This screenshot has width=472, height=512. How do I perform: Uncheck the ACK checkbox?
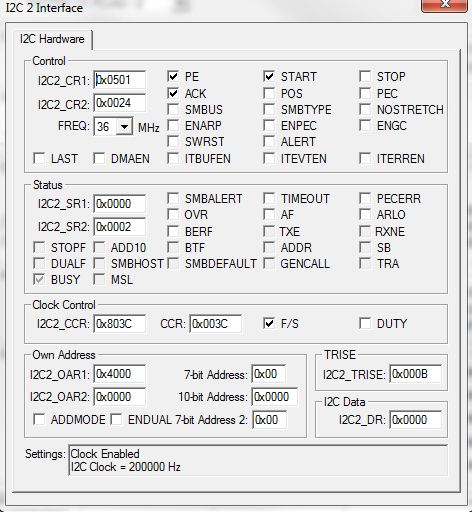(173, 93)
